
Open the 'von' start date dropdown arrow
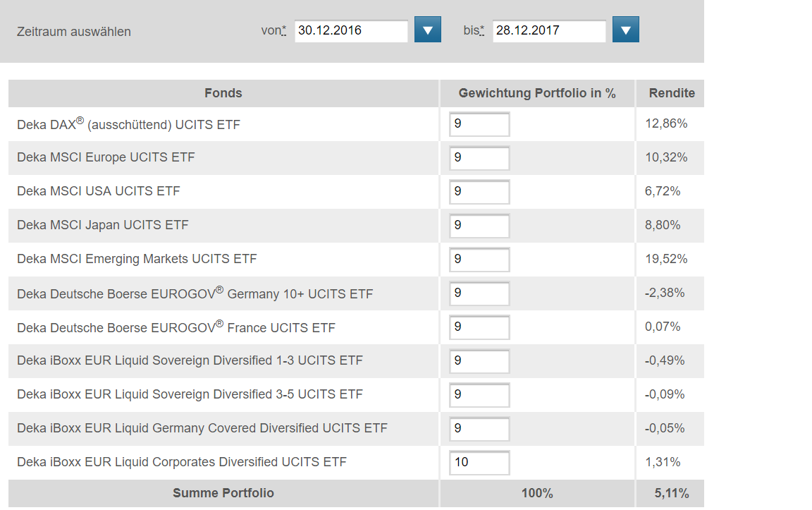point(427,30)
